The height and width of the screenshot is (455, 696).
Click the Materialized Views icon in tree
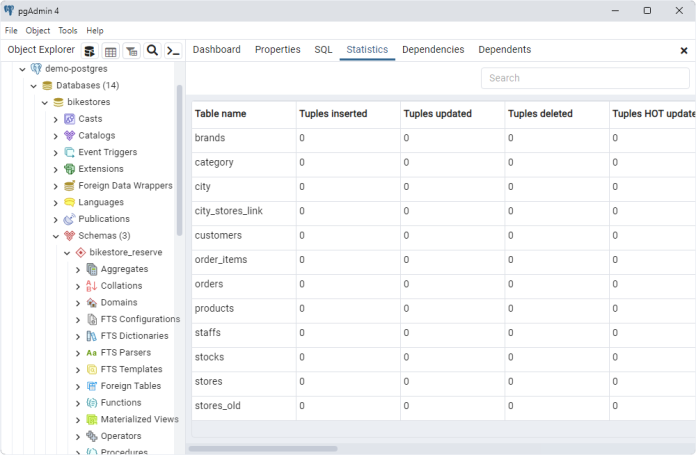coord(91,420)
